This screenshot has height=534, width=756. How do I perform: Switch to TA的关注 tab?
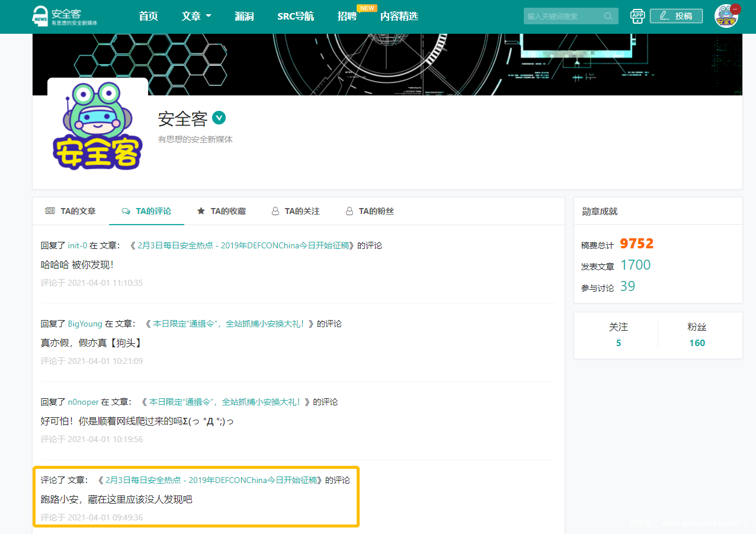(295, 211)
